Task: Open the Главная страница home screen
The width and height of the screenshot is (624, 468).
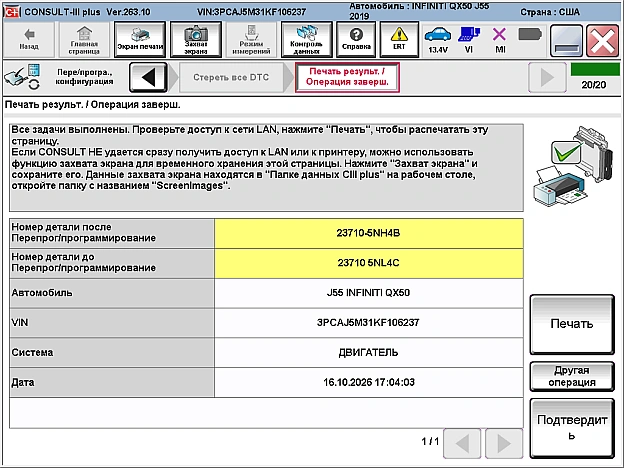Action: point(84,39)
